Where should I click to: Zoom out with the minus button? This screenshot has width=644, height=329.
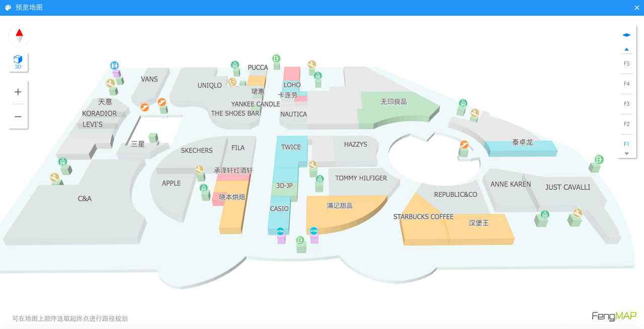click(18, 116)
